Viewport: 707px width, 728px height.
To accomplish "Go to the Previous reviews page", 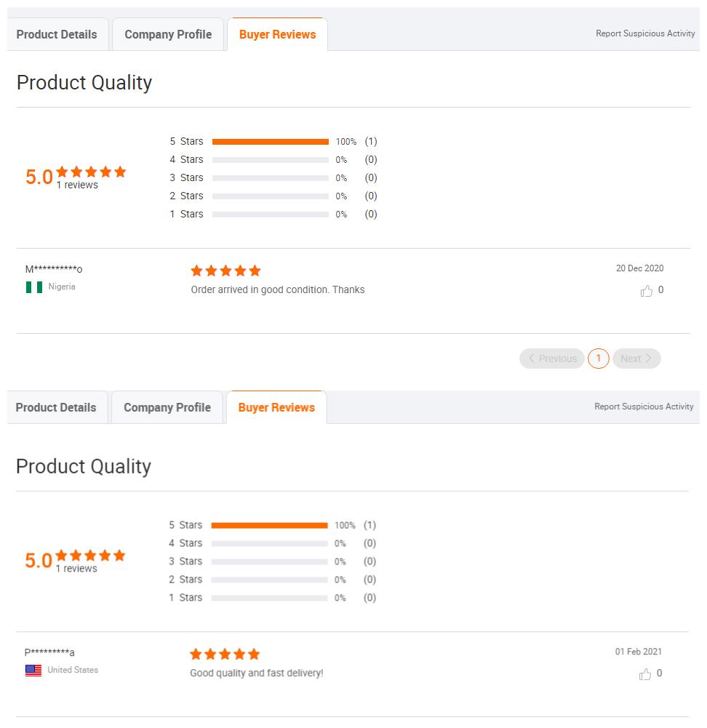I will coord(552,359).
